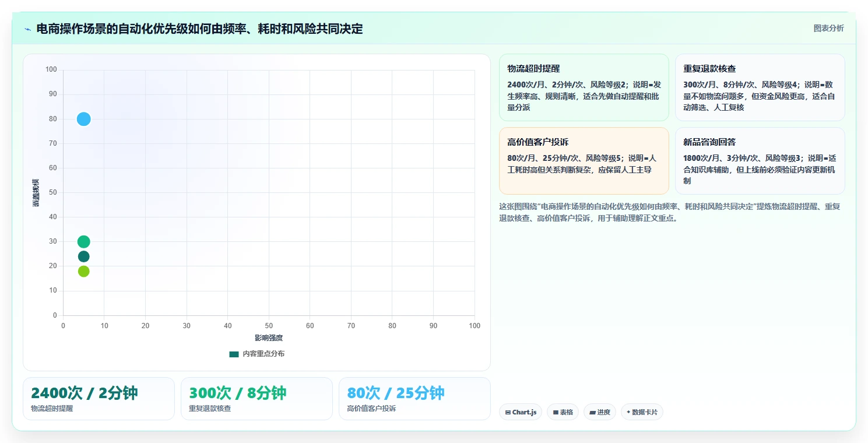Open the 新品咨询回答 info card
868x443 pixels.
(760, 161)
